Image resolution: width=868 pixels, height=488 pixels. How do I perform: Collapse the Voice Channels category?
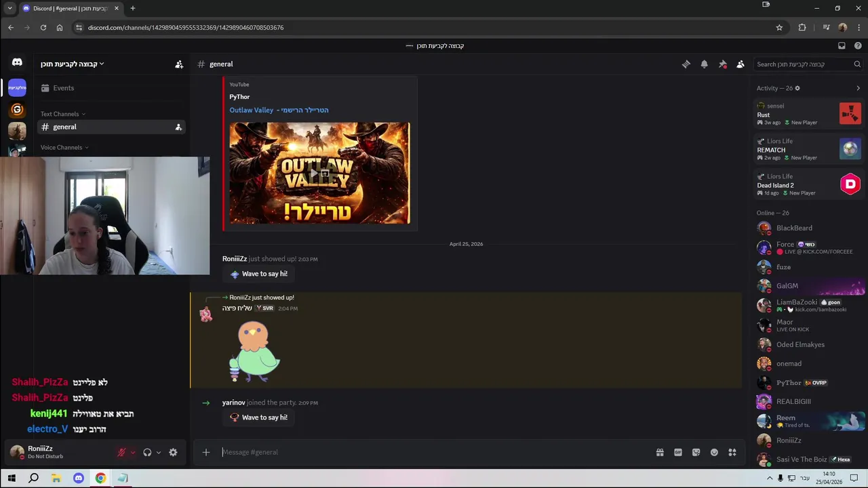tap(64, 147)
